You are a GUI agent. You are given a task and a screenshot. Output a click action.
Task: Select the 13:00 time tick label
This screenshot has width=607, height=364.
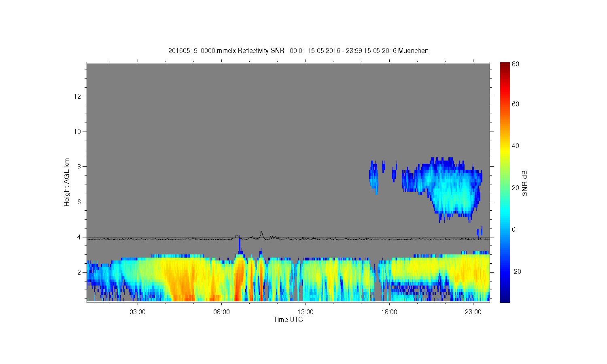(x=306, y=312)
